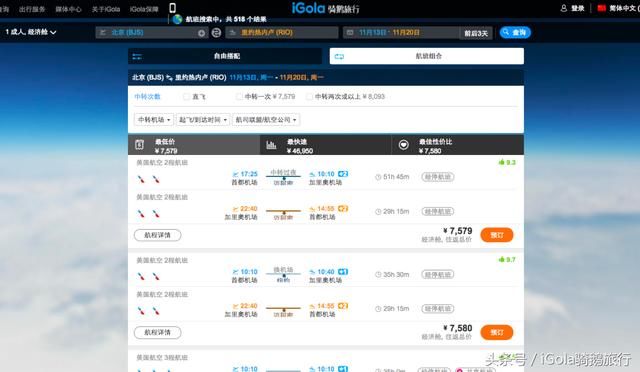This screenshot has width=640, height=372.
Task: Click the 经停航班 pill beside 51h 45m
Action: click(x=438, y=177)
